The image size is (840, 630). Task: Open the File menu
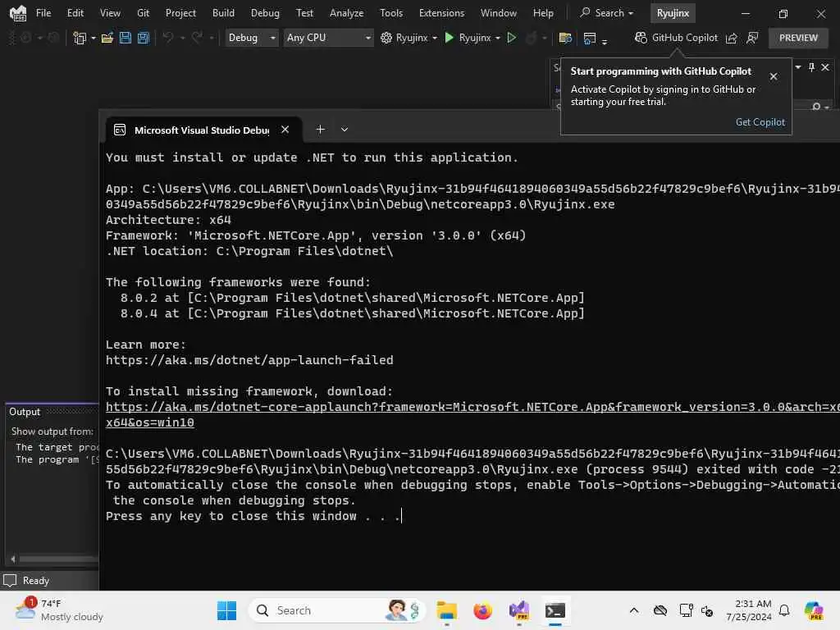[x=43, y=13]
